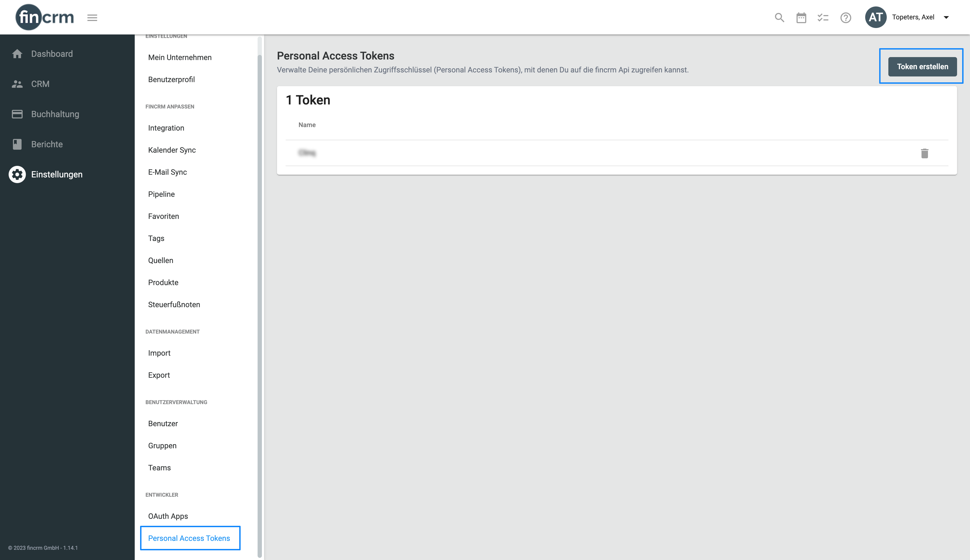Open the Einstellungen gear icon
This screenshot has height=560, width=970.
coord(17,174)
